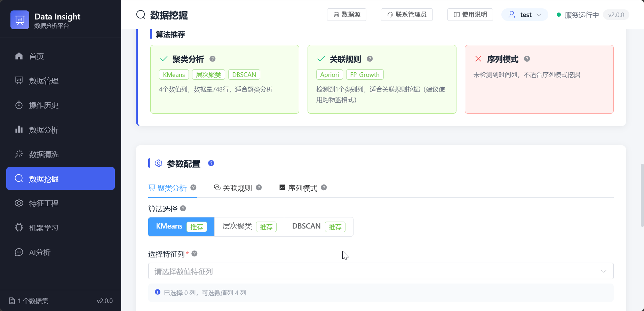Click the KMeans tag in 聚类分析 card
Image resolution: width=644 pixels, height=311 pixels.
click(x=174, y=75)
